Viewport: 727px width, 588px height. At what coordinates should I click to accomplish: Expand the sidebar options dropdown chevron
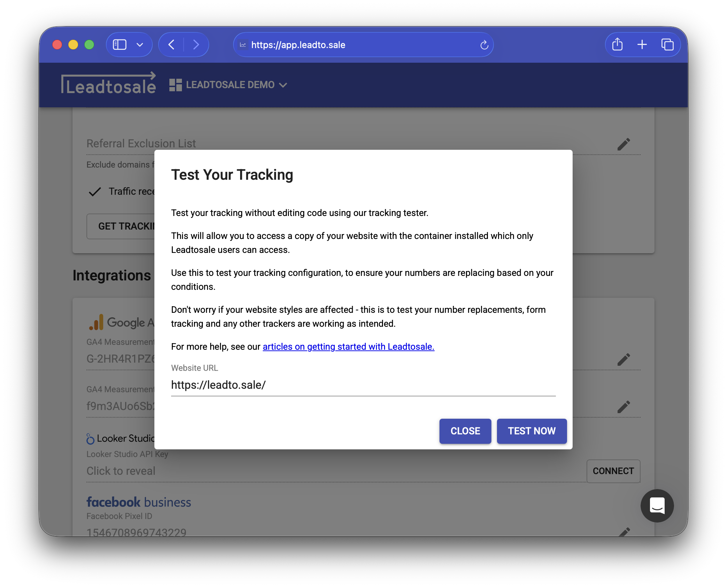point(140,45)
